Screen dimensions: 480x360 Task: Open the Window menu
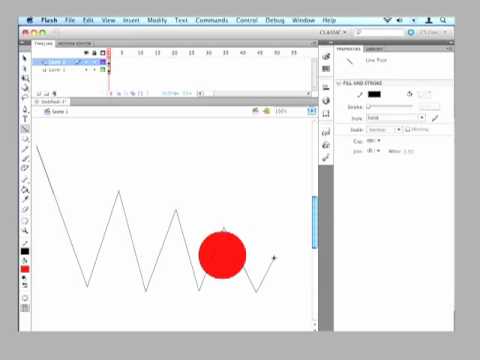(303, 20)
